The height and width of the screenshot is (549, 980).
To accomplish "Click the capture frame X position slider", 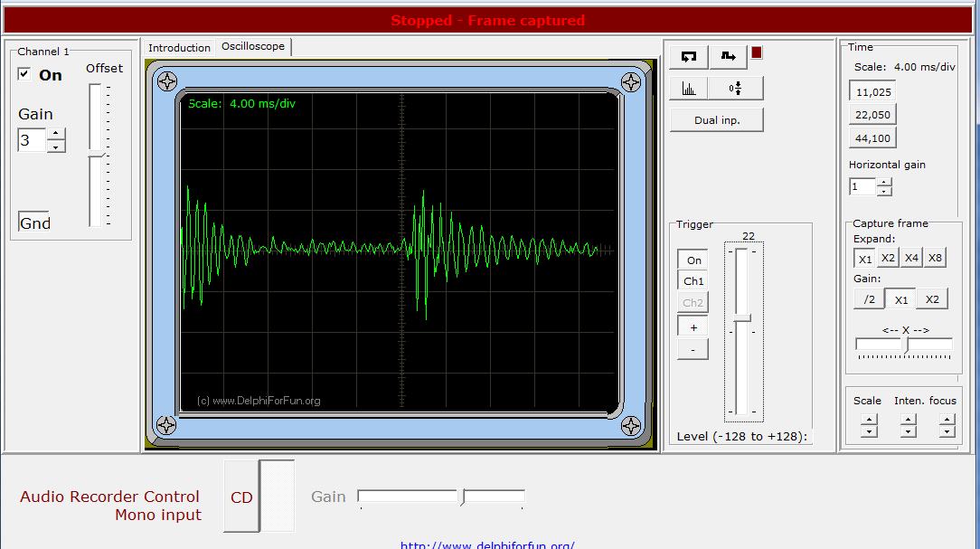I will [904, 345].
